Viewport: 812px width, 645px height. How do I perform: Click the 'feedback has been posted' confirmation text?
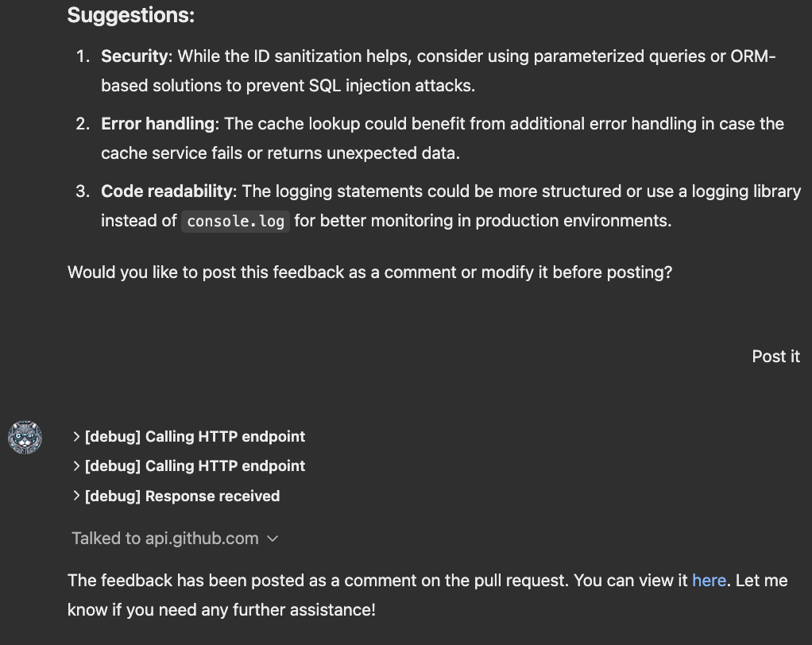(318, 581)
